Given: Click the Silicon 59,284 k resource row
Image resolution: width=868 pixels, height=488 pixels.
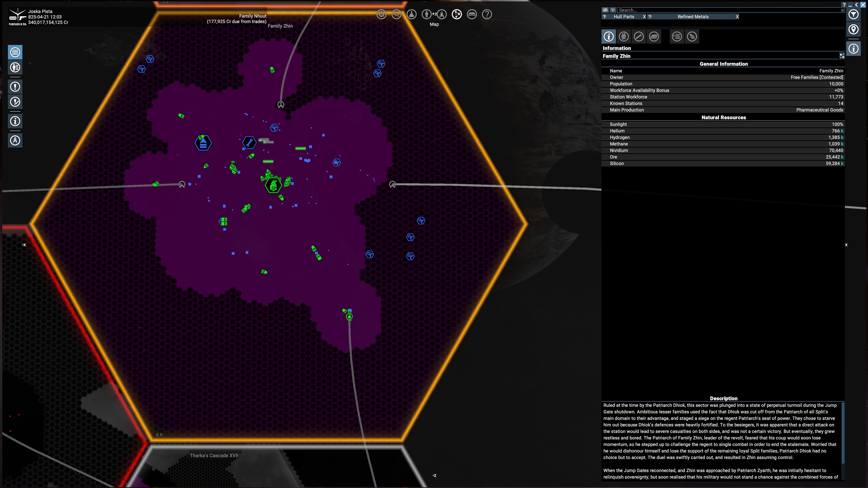Looking at the screenshot, I should click(723, 163).
